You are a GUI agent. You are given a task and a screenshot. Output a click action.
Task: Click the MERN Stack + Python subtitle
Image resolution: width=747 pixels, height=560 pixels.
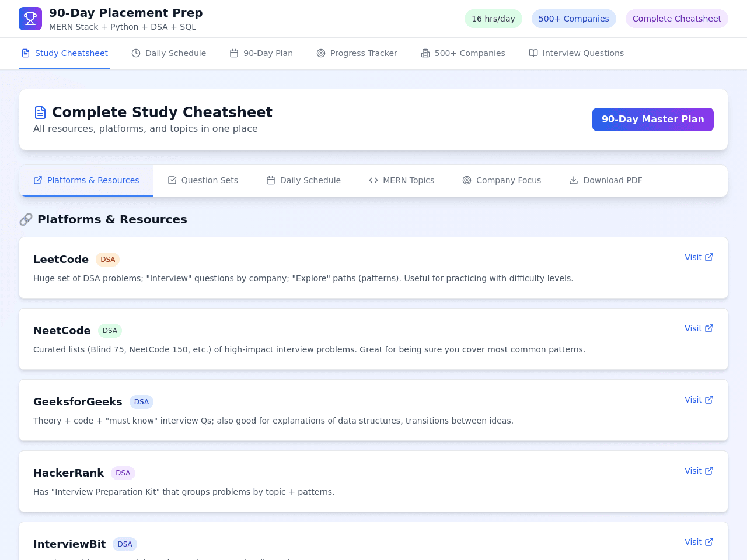[x=123, y=27]
